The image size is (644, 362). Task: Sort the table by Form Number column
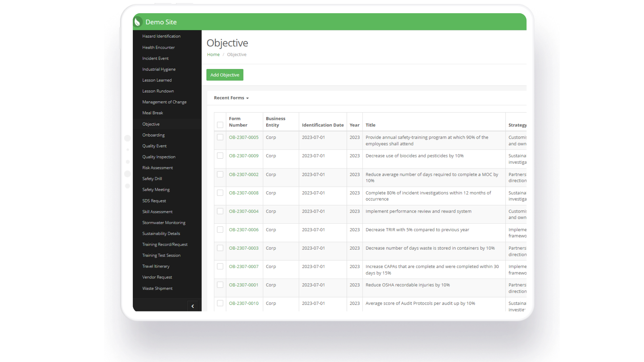click(x=238, y=122)
